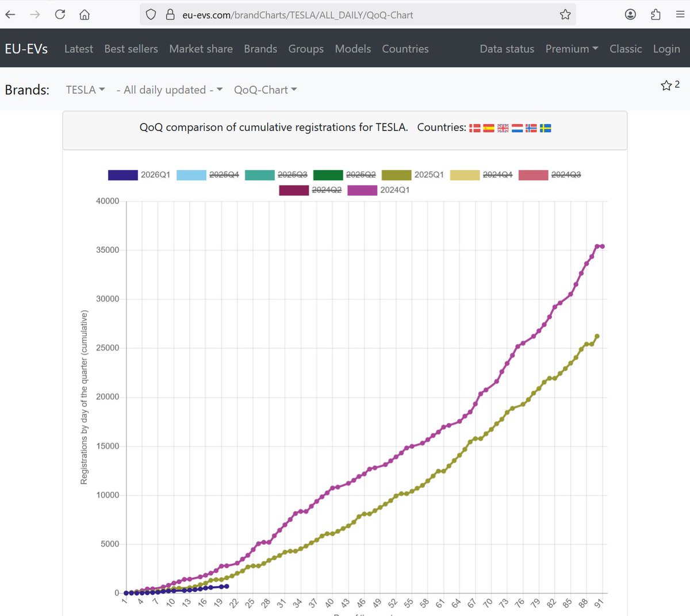Toggle the 2024Q3 series in the legend
690x616 pixels.
click(x=550, y=175)
